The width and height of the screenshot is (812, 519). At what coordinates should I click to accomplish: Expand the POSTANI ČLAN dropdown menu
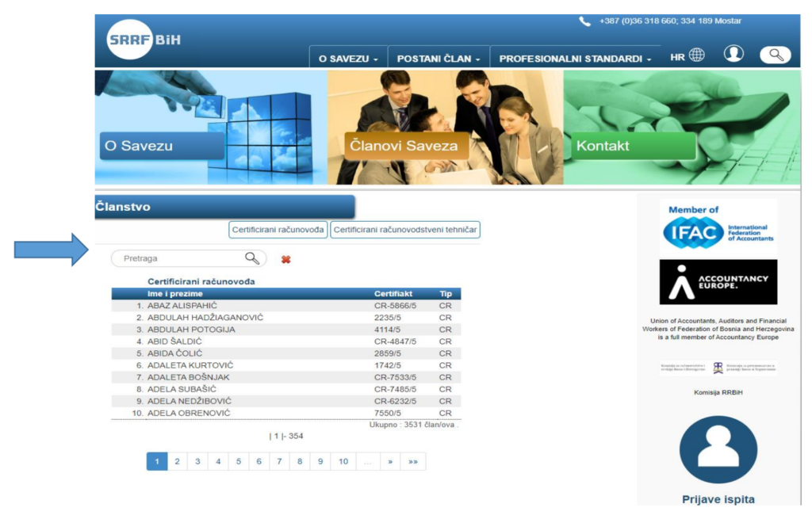point(439,59)
